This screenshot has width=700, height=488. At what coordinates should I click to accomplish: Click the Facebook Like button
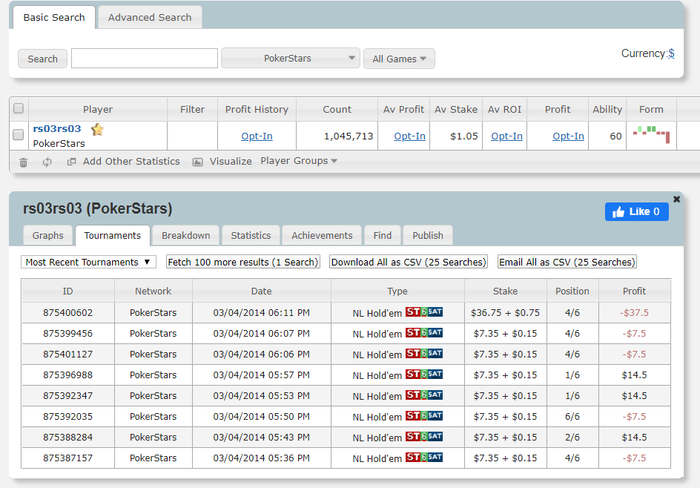point(637,212)
